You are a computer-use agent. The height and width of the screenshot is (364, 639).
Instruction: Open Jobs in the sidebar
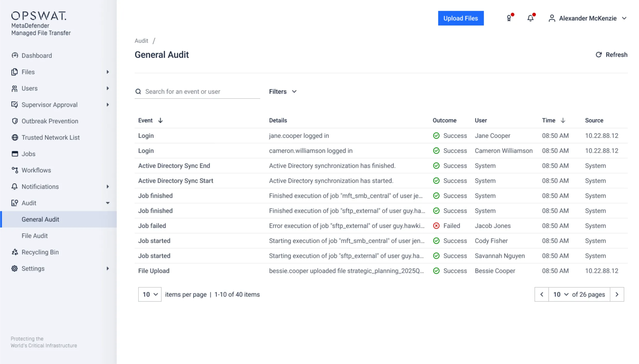pos(28,154)
